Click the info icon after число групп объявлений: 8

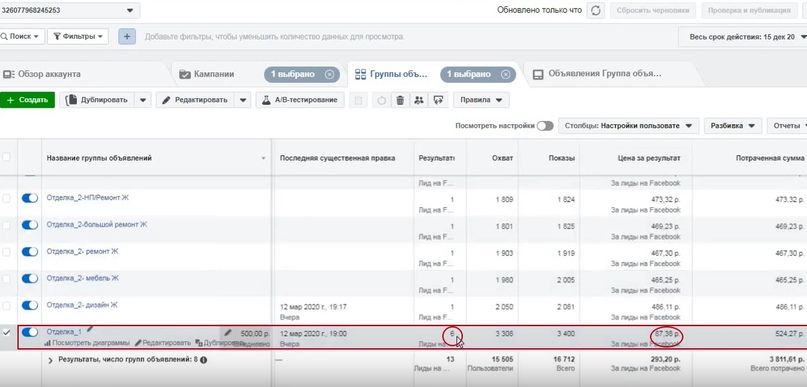point(203,360)
